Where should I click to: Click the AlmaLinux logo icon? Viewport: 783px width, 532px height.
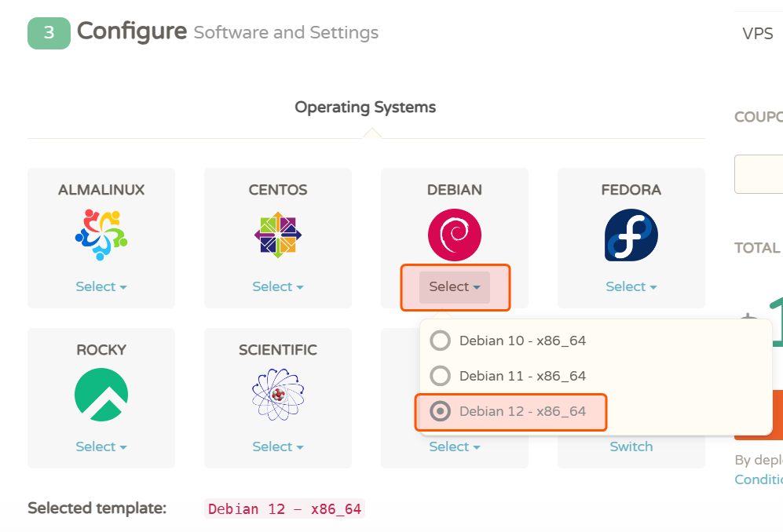pyautogui.click(x=101, y=235)
